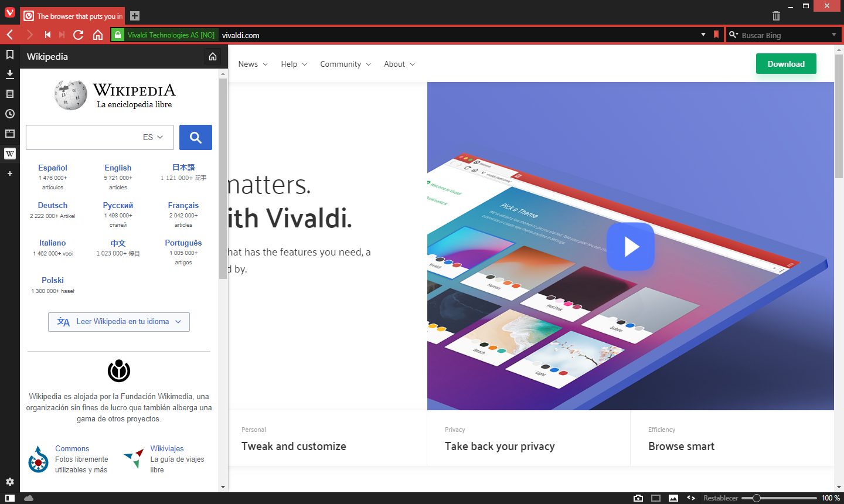This screenshot has height=504, width=844.
Task: Open Italiano Wikipedia link
Action: click(53, 243)
